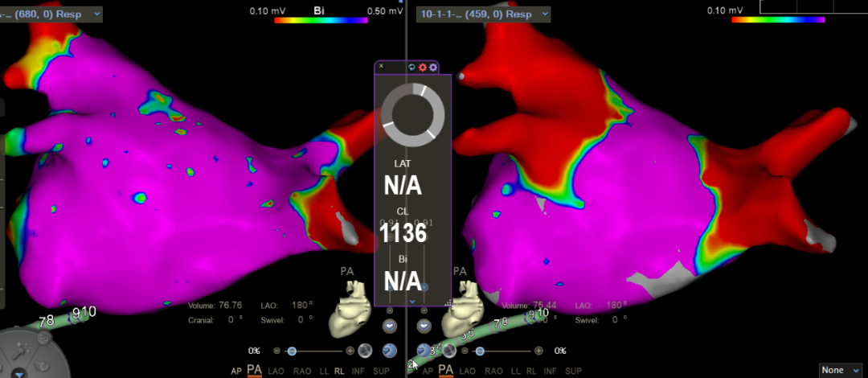Click the left map voltage color scale bar
The width and height of the screenshot is (868, 378).
point(321,20)
